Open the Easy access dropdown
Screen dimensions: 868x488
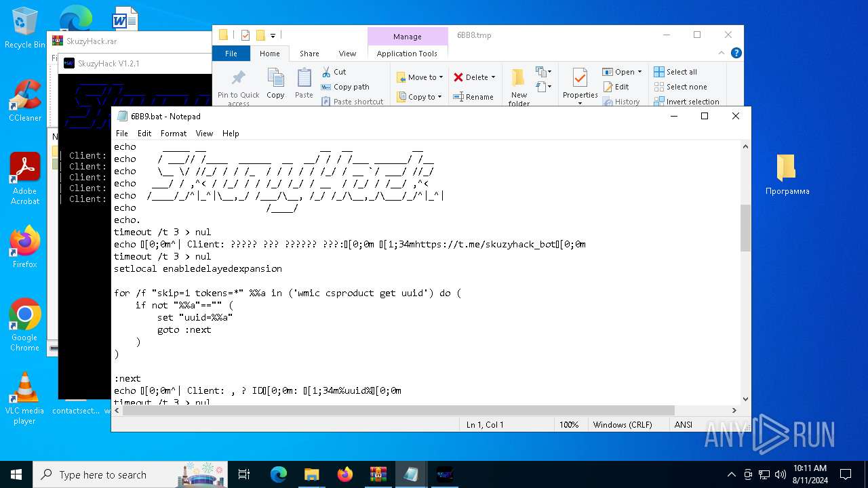pos(542,87)
